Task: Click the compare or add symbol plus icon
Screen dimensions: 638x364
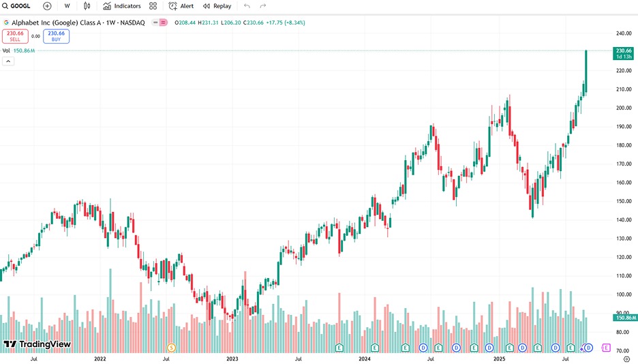Action: [x=47, y=6]
